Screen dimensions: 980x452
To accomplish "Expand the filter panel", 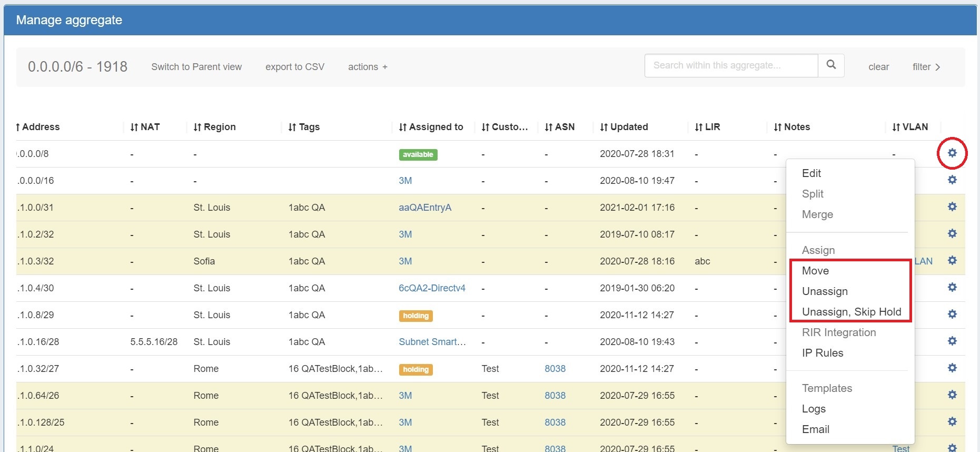I will click(x=926, y=67).
